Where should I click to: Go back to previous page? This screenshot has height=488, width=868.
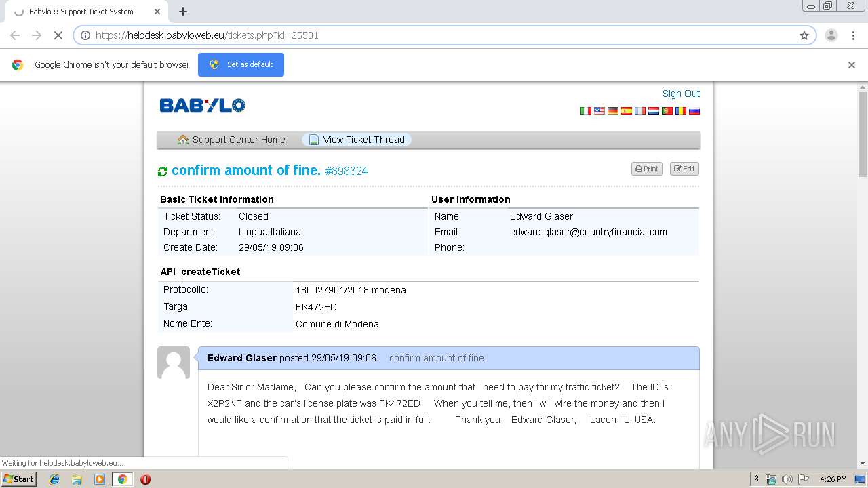click(15, 35)
